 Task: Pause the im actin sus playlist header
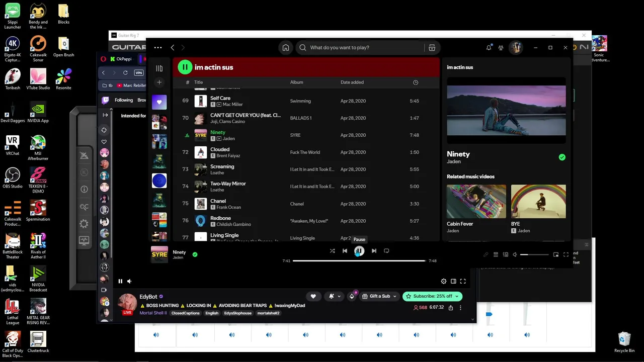185,67
